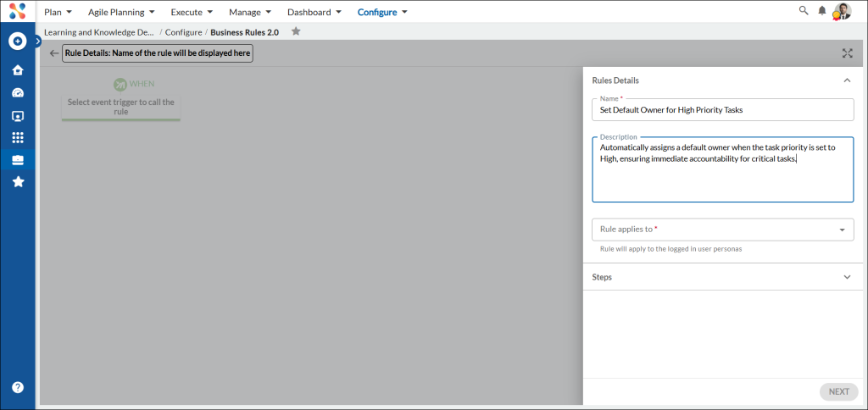Click into the Name input field

tap(722, 109)
